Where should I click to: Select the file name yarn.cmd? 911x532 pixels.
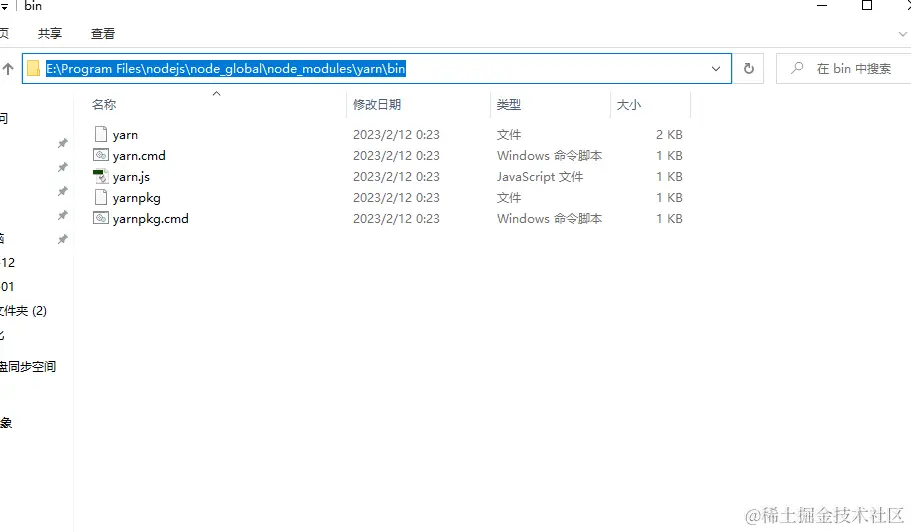coord(139,156)
